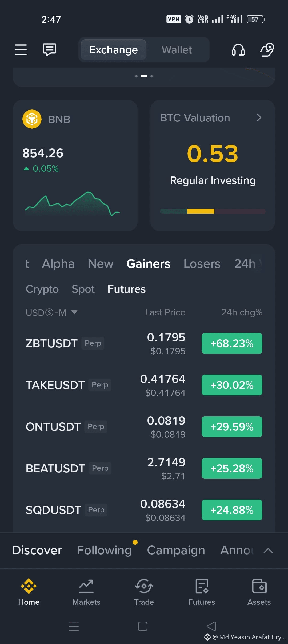Viewport: 288px width, 644px height.
Task: Tap the rocket launch icon
Action: click(x=267, y=50)
